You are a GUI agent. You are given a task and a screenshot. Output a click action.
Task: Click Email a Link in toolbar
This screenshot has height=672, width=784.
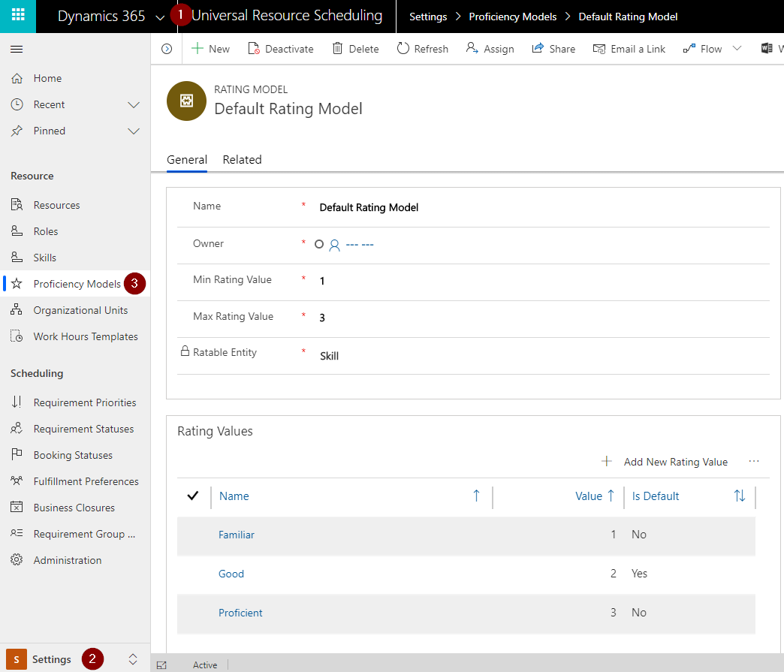click(x=629, y=49)
